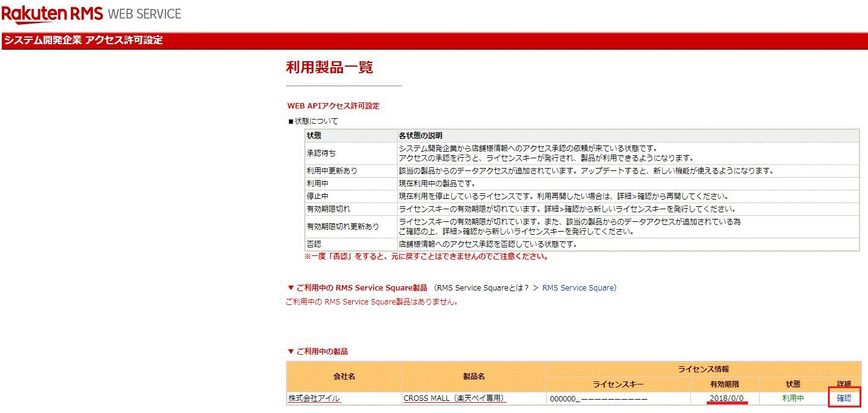Click 確認 in the 詳細 column
Screen dimensions: 868x413
tap(844, 398)
